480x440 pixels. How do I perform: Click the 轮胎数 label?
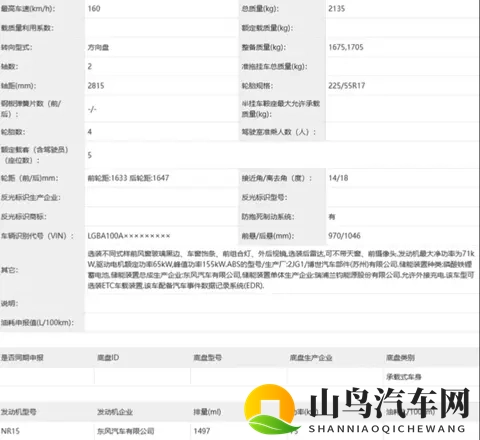13,132
